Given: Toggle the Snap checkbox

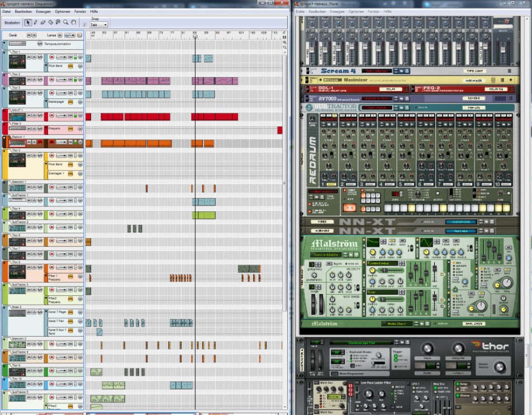Looking at the screenshot, I should (84, 25).
